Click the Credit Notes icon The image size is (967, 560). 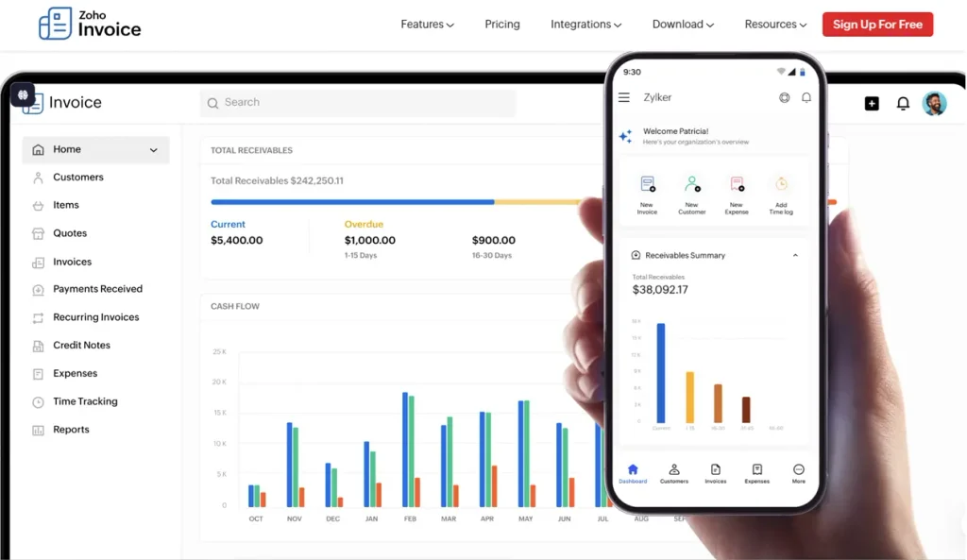(38, 346)
